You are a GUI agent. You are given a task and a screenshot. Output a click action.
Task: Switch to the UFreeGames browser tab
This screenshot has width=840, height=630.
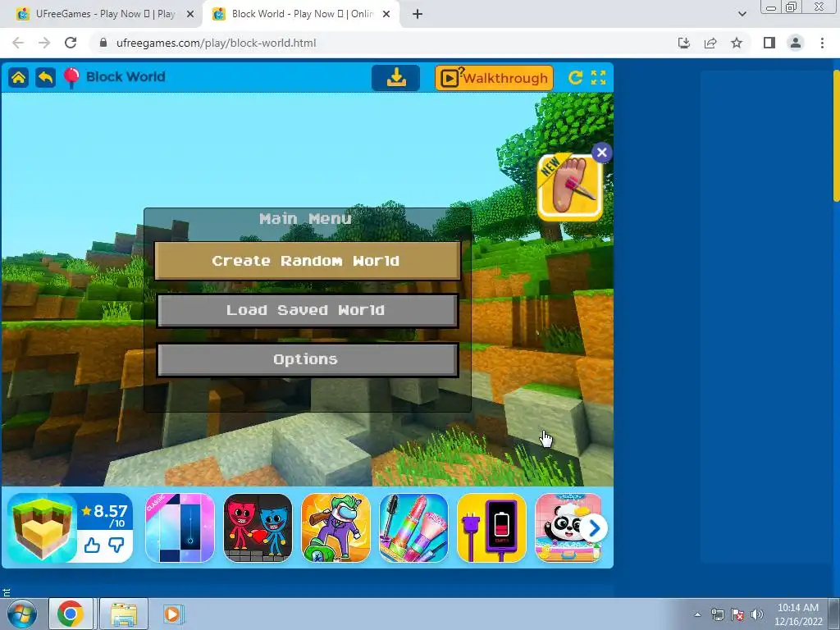(102, 14)
